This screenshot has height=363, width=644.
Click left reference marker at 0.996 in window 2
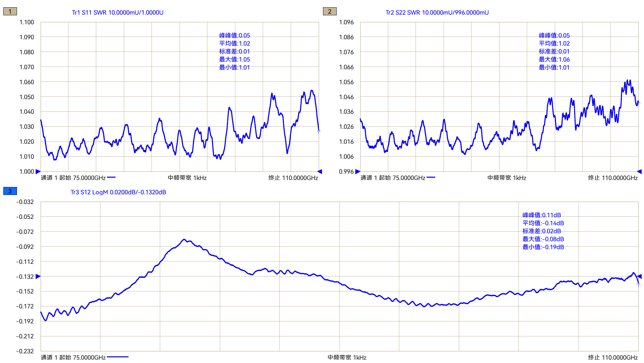pos(358,172)
